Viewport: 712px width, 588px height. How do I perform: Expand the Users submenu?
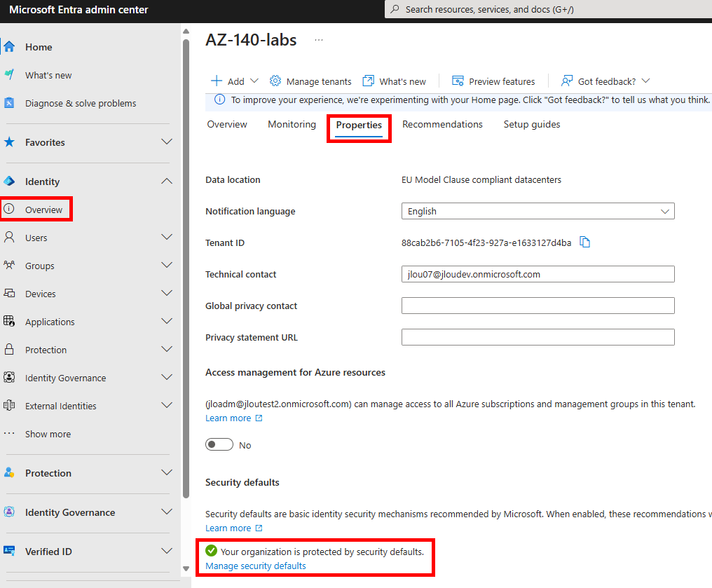point(167,238)
